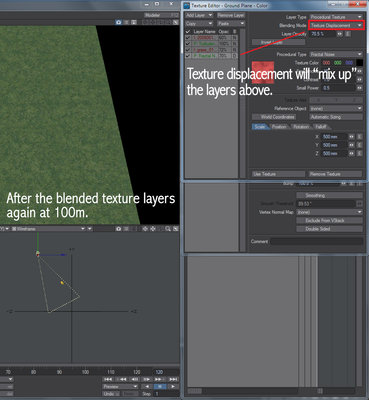Click the E envelope button beside the X scale
This screenshot has width=369, height=400.
point(359,137)
